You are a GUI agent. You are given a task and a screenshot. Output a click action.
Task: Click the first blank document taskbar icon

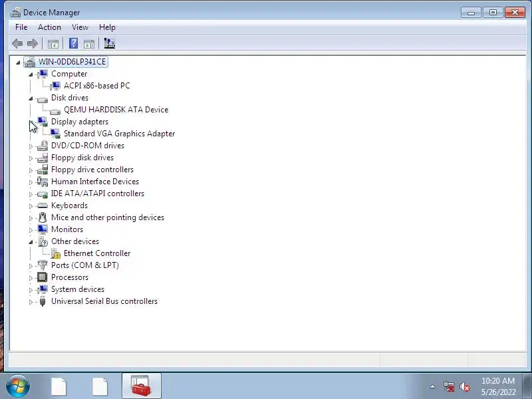pos(59,386)
